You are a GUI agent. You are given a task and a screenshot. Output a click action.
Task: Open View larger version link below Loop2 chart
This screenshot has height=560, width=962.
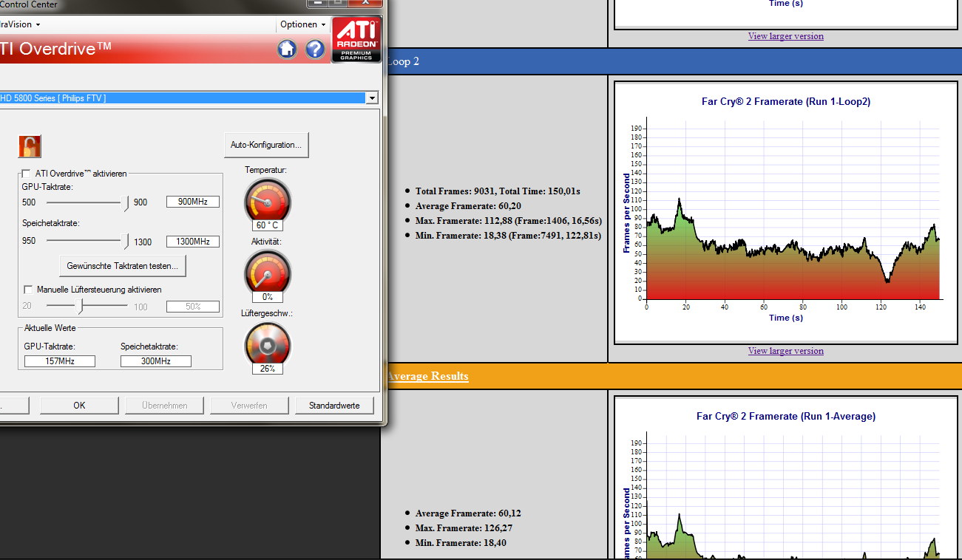785,351
